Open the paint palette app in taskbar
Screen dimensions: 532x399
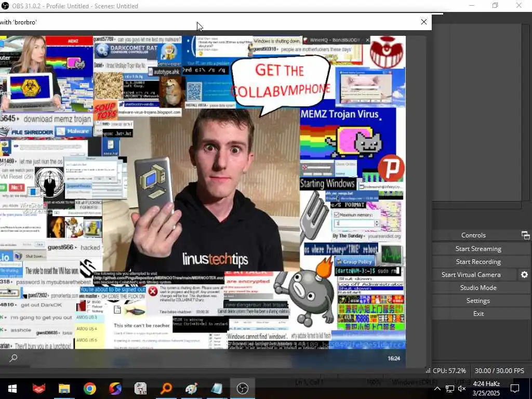[x=191, y=389]
